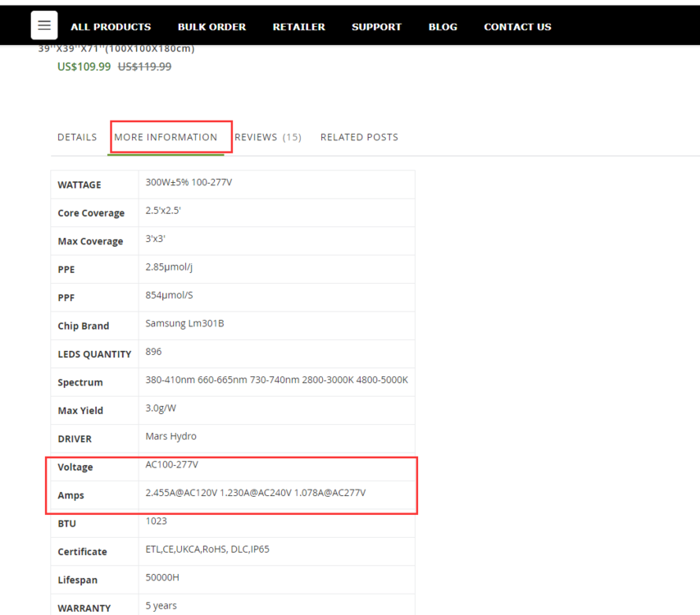Click the DRIVER row label

point(75,439)
